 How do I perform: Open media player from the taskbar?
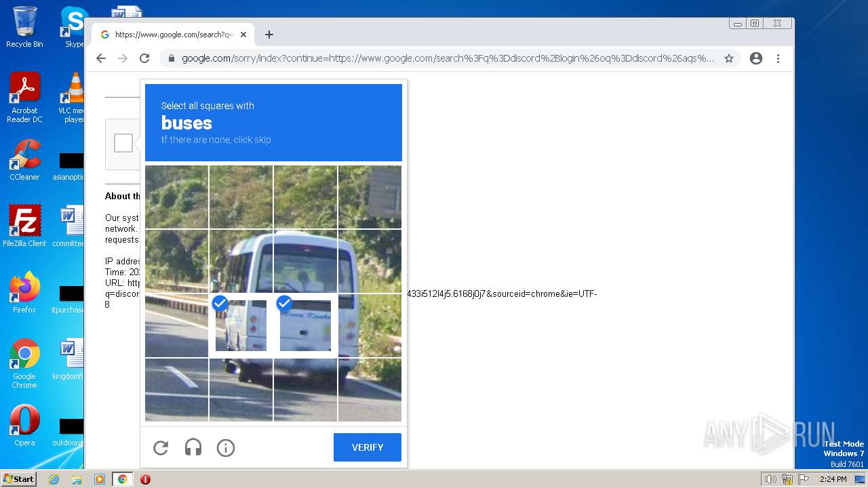[99, 479]
